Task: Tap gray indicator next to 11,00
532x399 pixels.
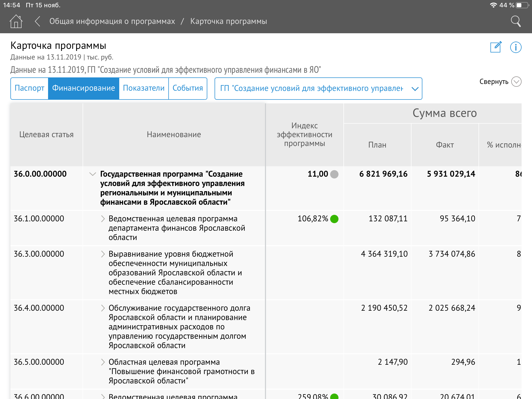Action: click(x=334, y=174)
